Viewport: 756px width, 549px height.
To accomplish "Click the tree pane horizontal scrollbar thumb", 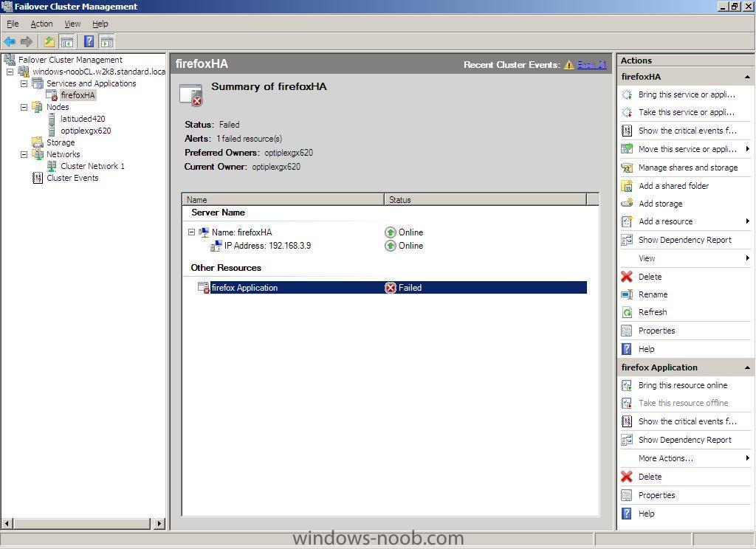I will pos(81,523).
